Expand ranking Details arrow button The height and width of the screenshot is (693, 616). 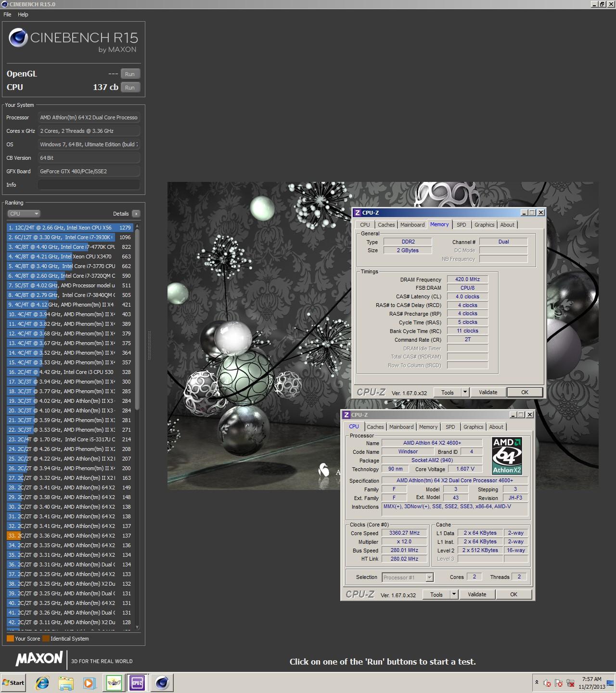point(136,214)
